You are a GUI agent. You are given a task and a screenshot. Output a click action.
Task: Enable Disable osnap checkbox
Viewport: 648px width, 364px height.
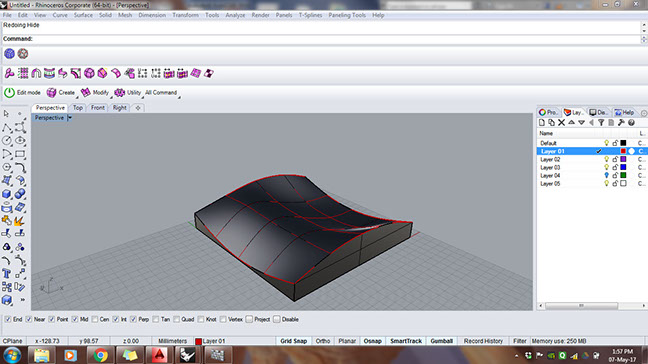[277, 319]
